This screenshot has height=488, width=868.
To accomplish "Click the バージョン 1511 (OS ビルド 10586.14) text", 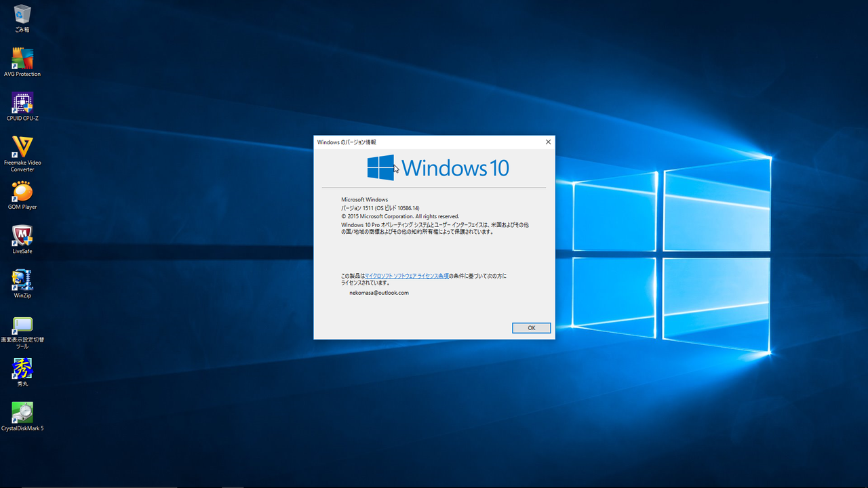I will coord(380,208).
